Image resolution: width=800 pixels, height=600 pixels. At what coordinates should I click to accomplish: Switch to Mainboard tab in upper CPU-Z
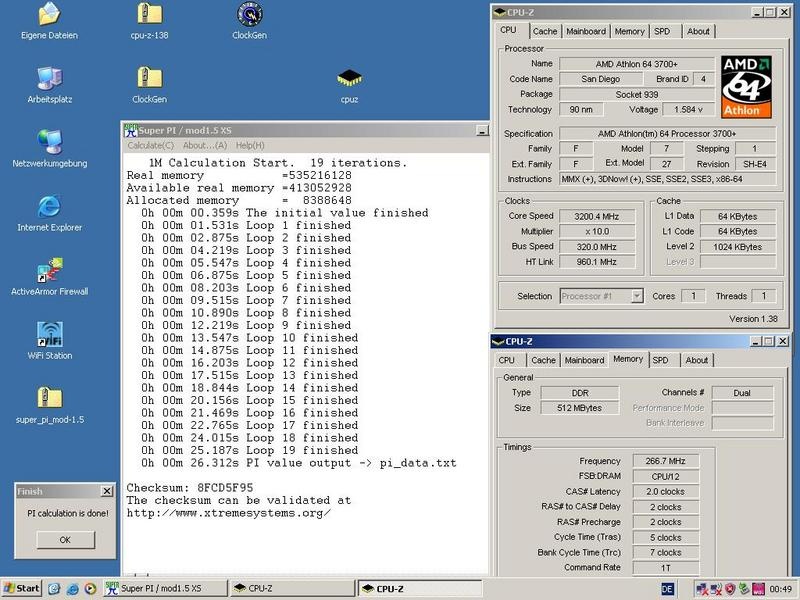click(586, 31)
